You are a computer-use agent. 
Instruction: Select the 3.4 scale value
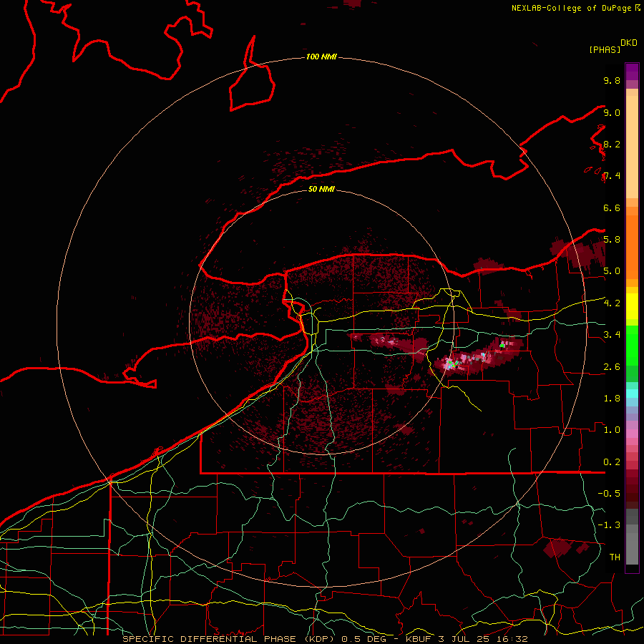point(612,334)
